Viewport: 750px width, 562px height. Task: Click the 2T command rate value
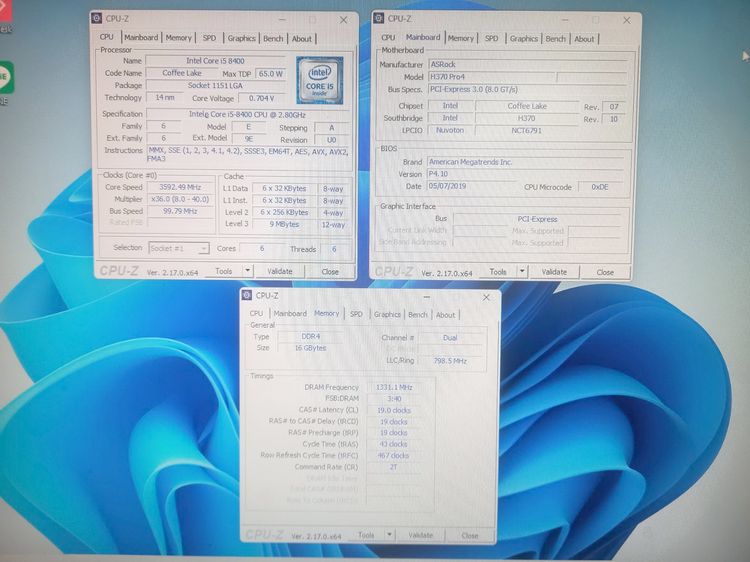[x=394, y=467]
